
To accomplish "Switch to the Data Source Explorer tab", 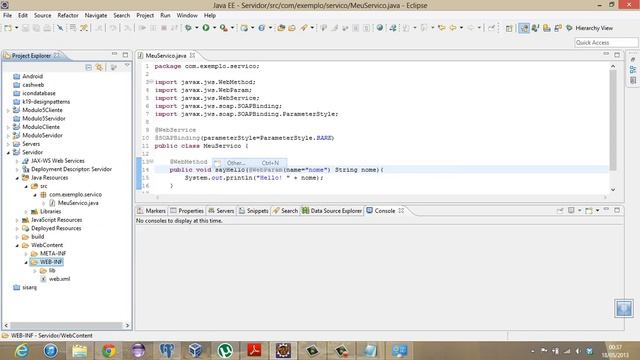I will [332, 211].
